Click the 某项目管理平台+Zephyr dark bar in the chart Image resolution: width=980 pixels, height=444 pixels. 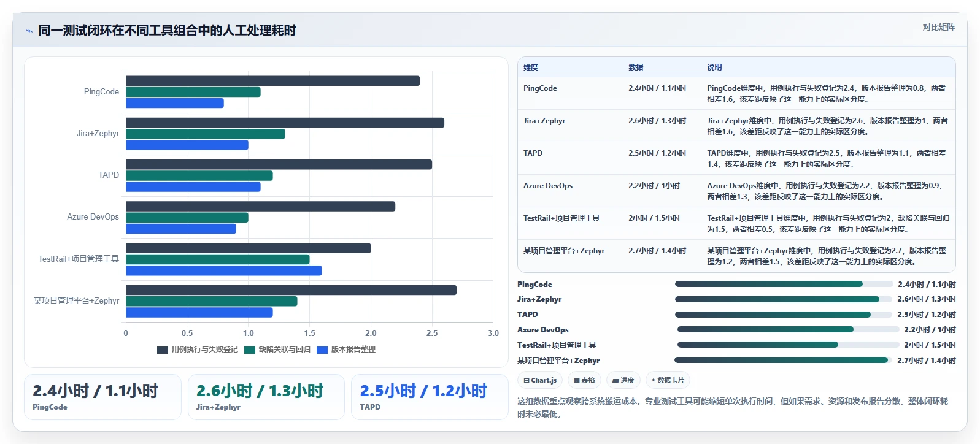[291, 290]
